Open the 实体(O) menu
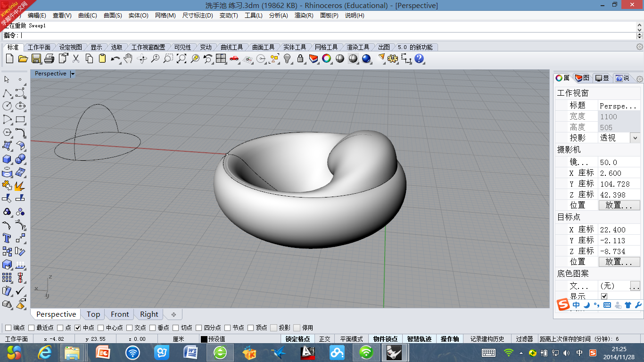644x362 pixels. [x=139, y=16]
